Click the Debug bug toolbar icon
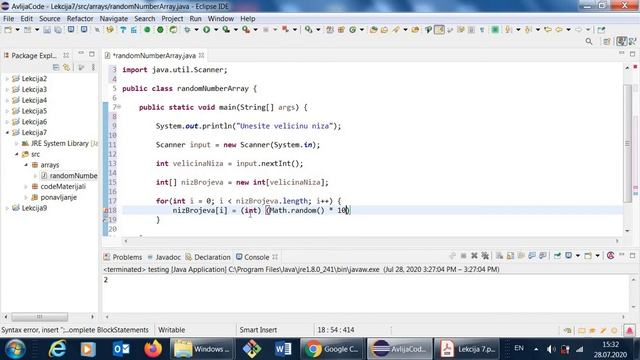Image resolution: width=640 pixels, height=360 pixels. coord(187,30)
